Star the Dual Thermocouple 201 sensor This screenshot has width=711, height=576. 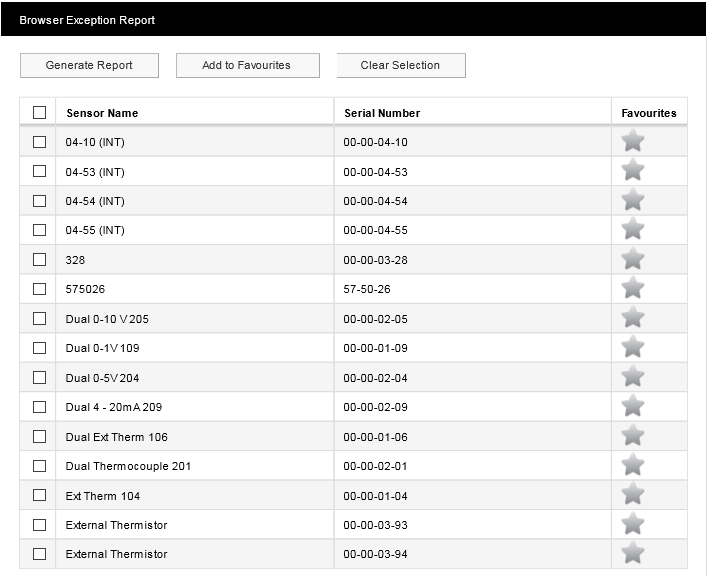[632, 465]
